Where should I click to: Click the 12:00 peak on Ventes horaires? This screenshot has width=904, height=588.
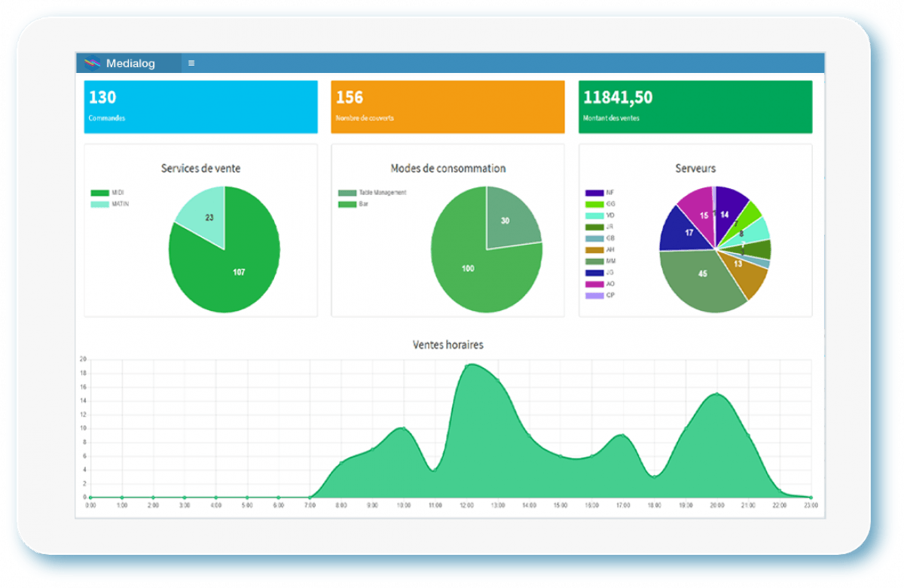[x=467, y=366]
